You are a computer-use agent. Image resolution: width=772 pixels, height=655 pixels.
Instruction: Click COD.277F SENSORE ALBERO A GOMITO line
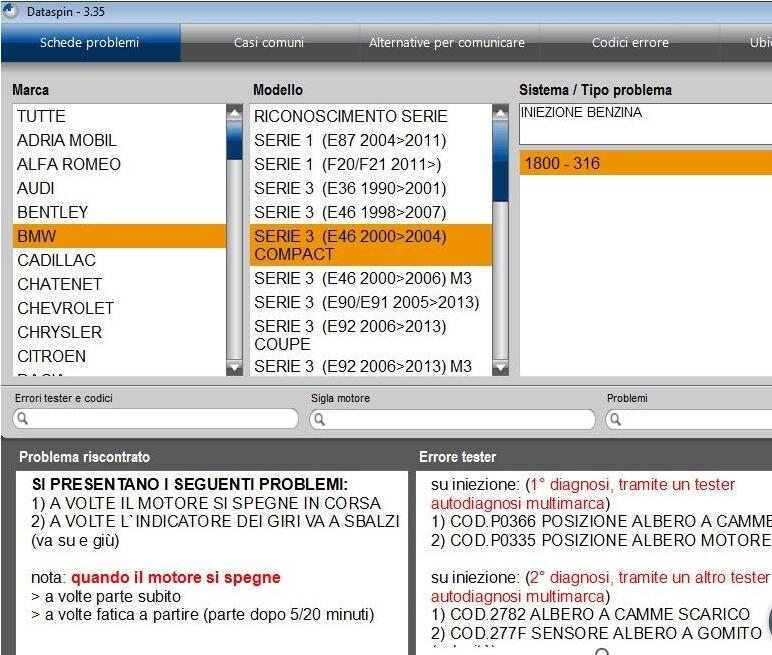pos(596,633)
